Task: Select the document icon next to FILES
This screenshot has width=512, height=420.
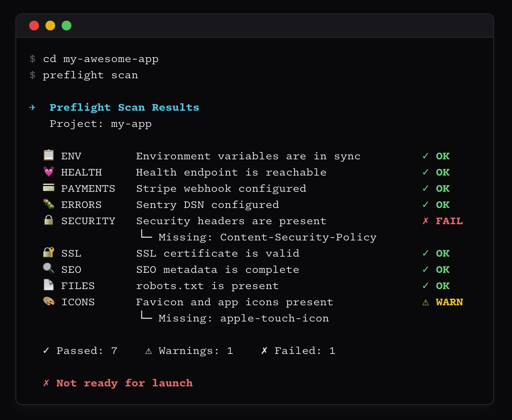Action: point(49,285)
